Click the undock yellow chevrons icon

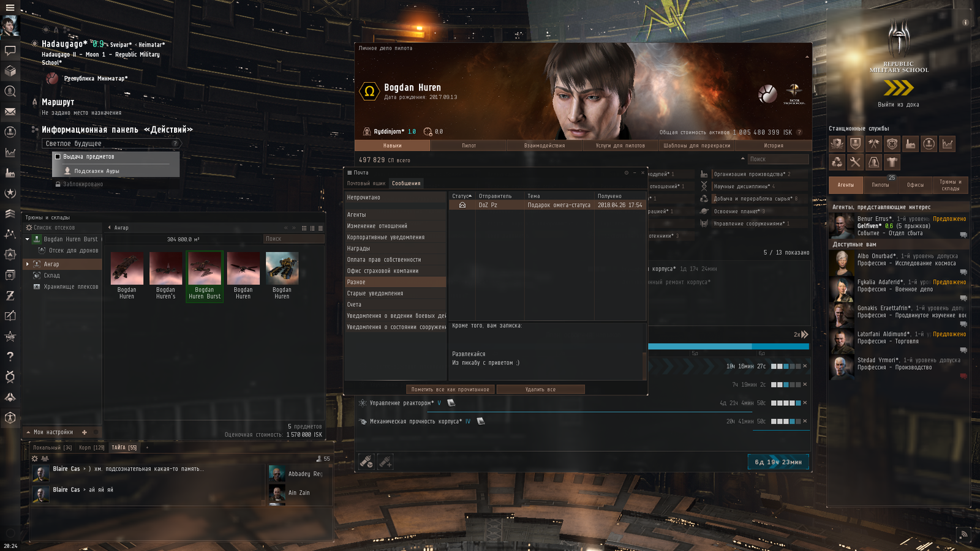coord(899,89)
